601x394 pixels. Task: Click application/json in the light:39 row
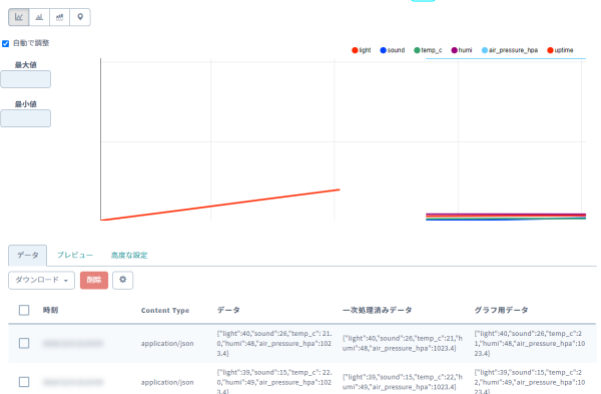(167, 382)
